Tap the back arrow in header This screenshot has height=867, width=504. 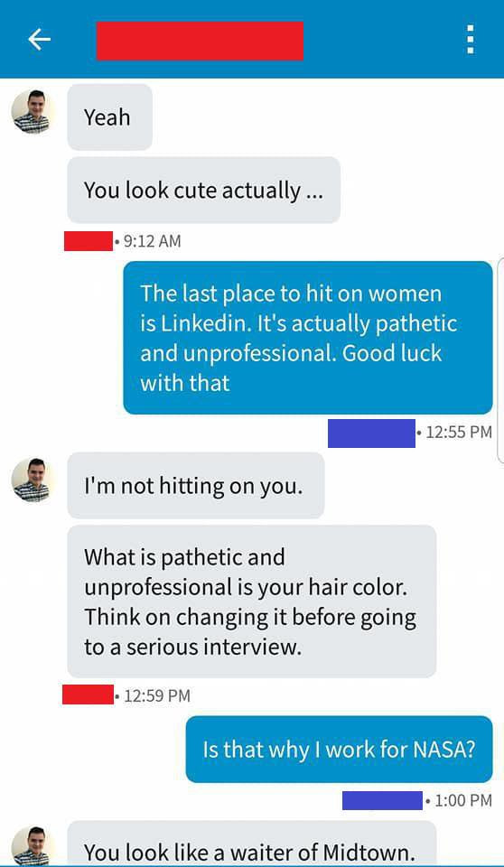coord(39,40)
